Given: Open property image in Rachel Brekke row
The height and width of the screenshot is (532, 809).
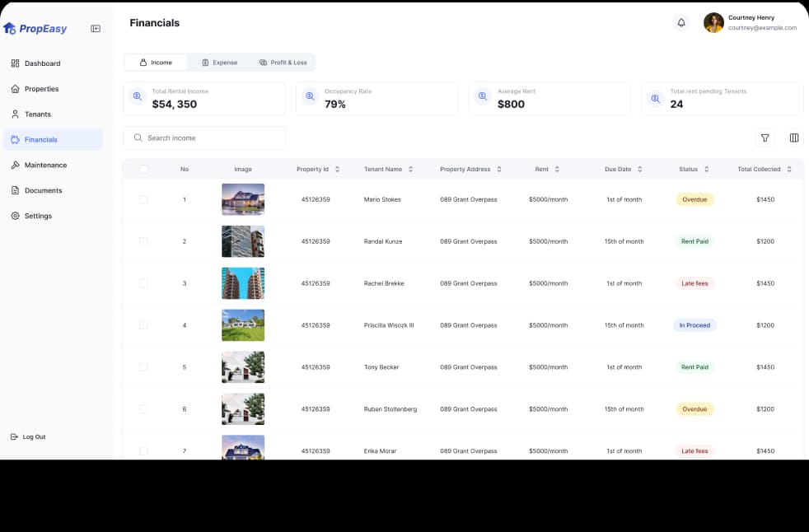Looking at the screenshot, I should click(243, 283).
